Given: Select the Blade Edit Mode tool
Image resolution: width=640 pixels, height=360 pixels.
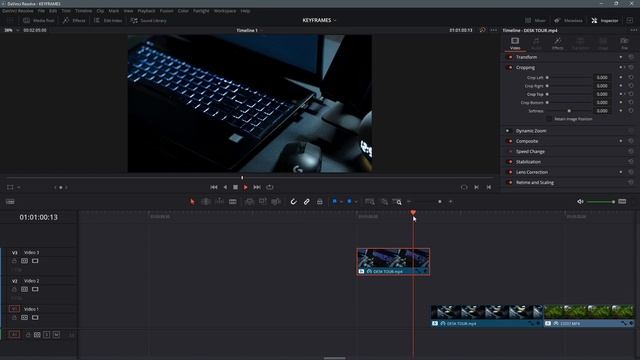Looking at the screenshot, I should pyautogui.click(x=233, y=202).
